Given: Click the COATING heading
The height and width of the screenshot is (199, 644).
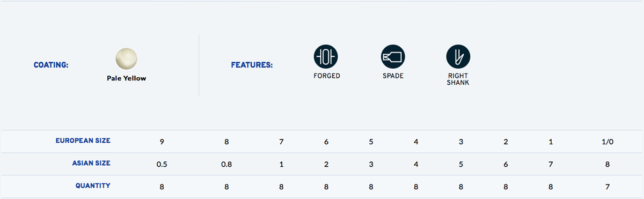Looking at the screenshot, I should coord(51,65).
